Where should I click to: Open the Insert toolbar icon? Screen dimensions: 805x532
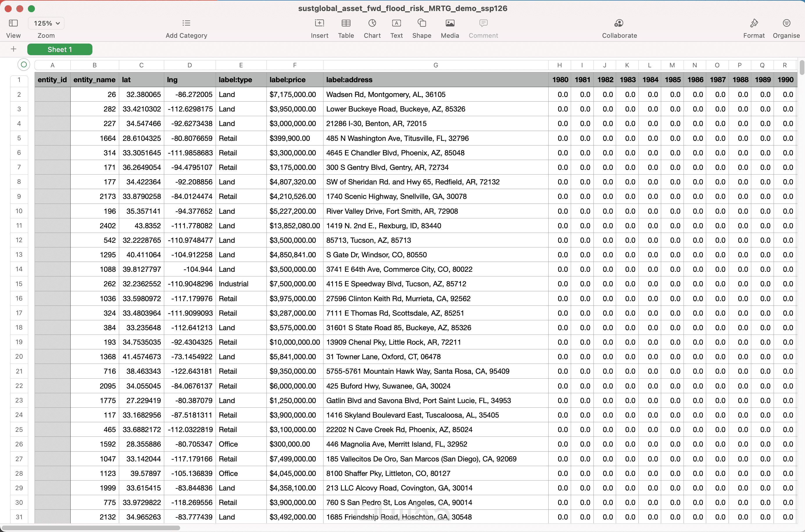[319, 23]
